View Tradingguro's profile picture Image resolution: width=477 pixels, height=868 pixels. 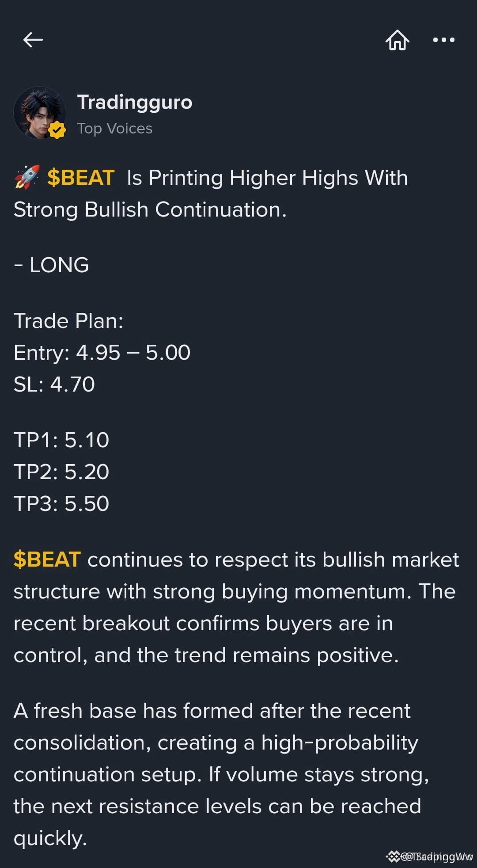click(40, 113)
